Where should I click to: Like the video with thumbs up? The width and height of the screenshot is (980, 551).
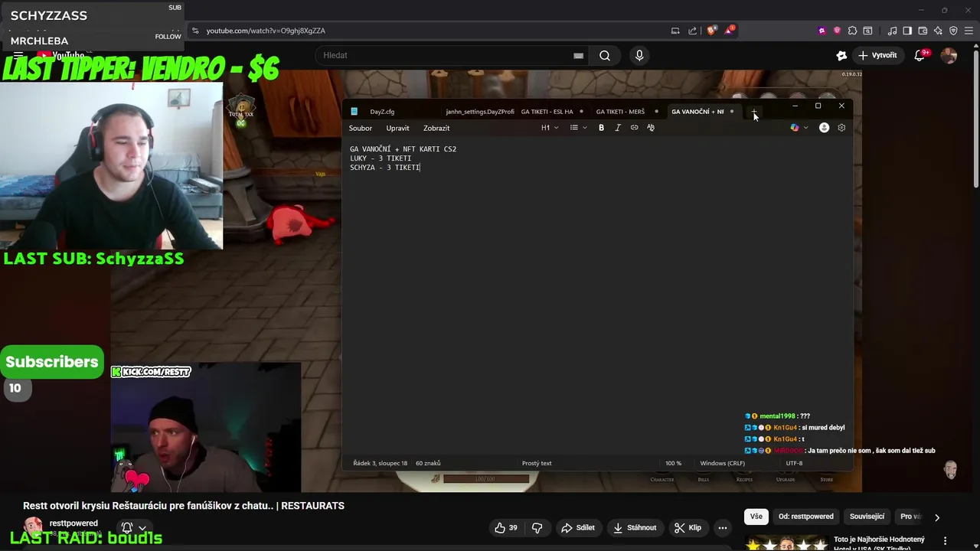point(506,527)
